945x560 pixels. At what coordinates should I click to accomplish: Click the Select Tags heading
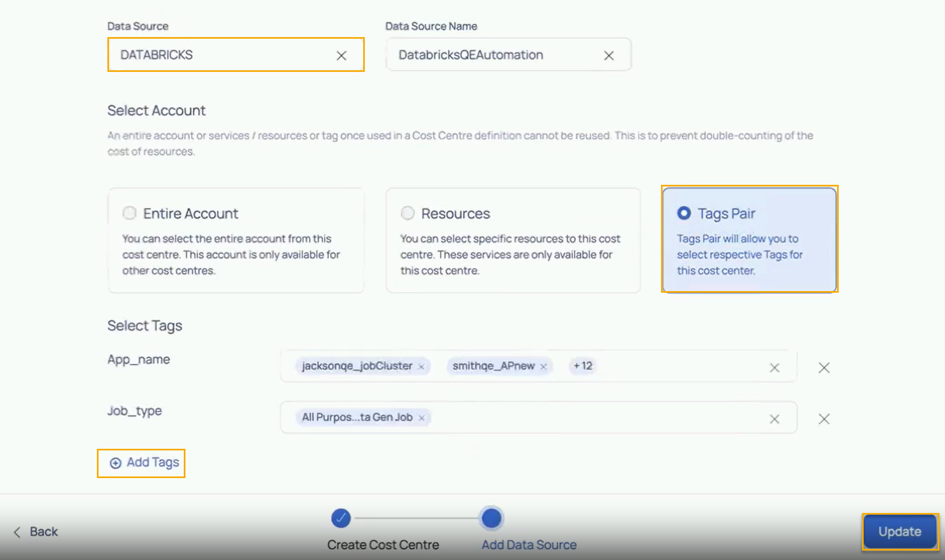tap(145, 326)
